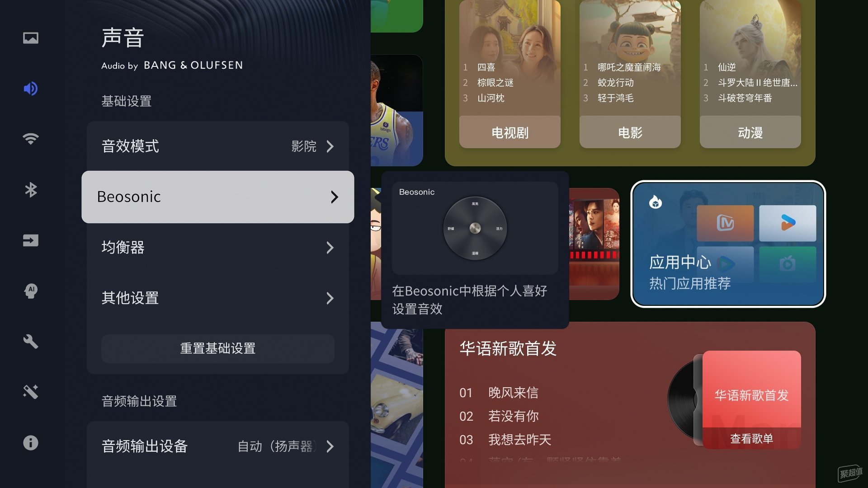Screen dimensions: 868x488
Task: Expand the Beosonic row chevron
Action: (334, 197)
